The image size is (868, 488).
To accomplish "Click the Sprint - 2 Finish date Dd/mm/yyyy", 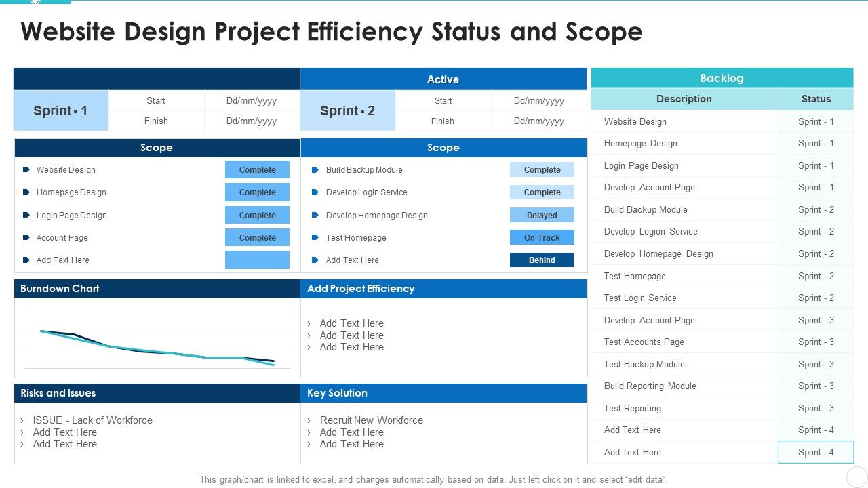I will 539,121.
